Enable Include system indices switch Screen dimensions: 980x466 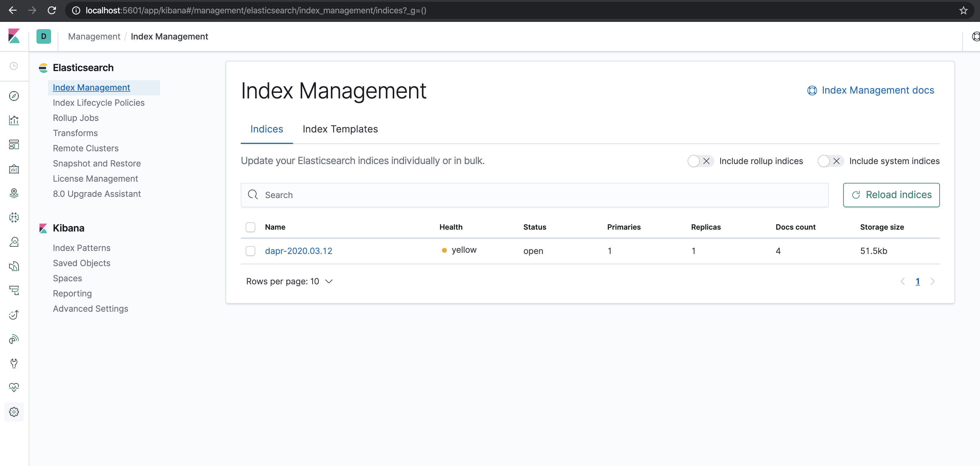coord(830,161)
